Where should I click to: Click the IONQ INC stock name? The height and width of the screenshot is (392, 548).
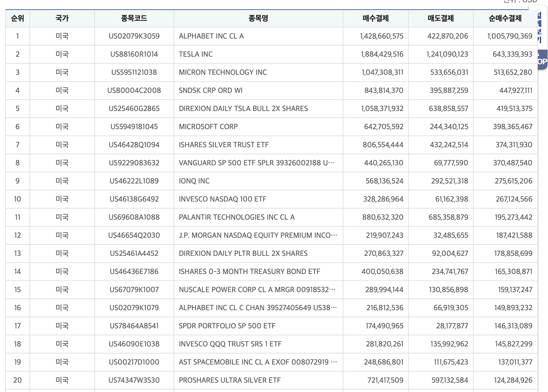pos(194,181)
